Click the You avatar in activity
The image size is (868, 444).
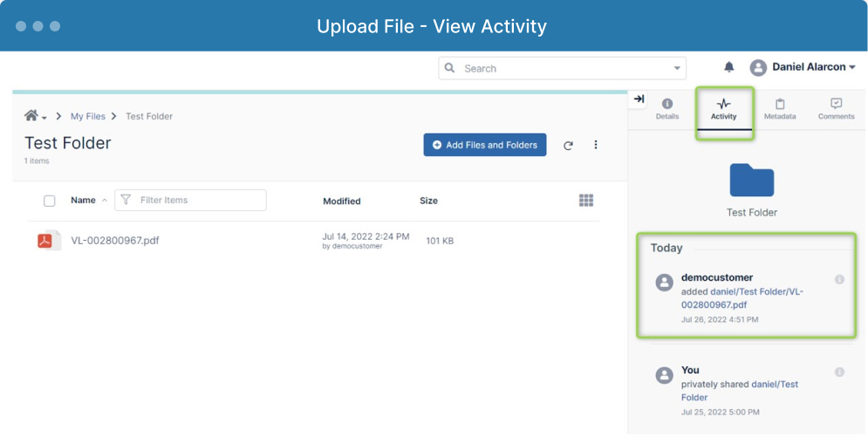tap(664, 375)
